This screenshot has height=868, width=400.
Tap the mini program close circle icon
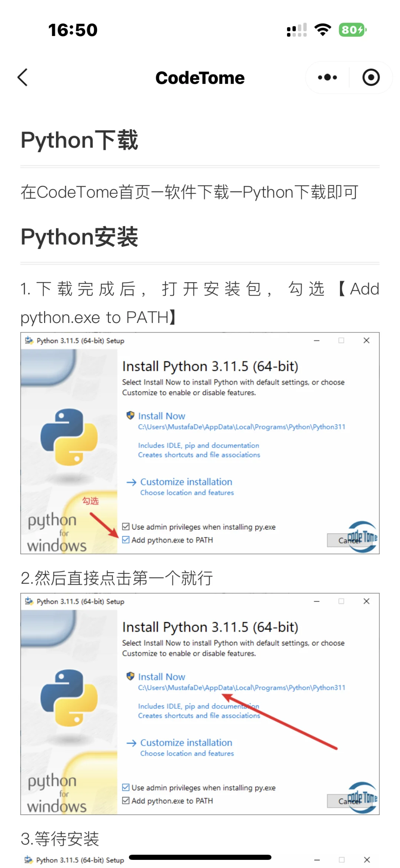coord(371,77)
